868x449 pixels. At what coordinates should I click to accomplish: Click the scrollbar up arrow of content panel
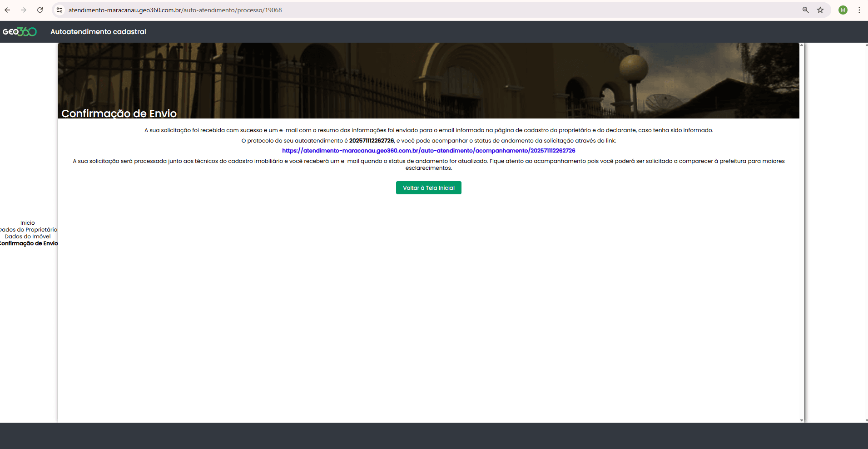802,45
